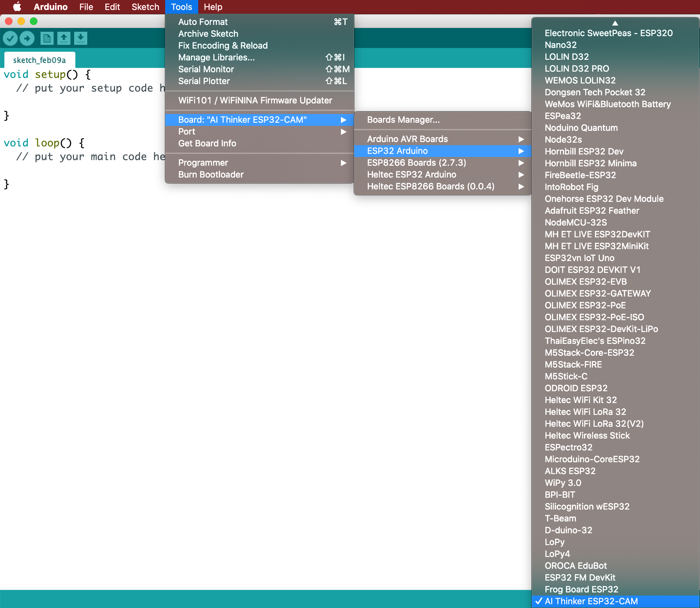Select the checked AI Thinker ESP32-CAM board
Viewport: 700px width, 608px height.
click(616, 601)
